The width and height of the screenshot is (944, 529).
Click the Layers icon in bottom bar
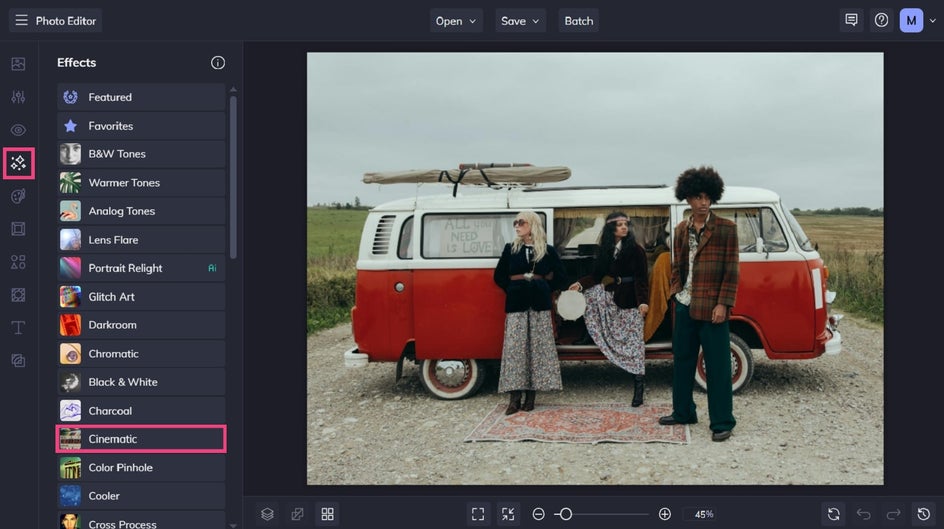click(x=267, y=514)
